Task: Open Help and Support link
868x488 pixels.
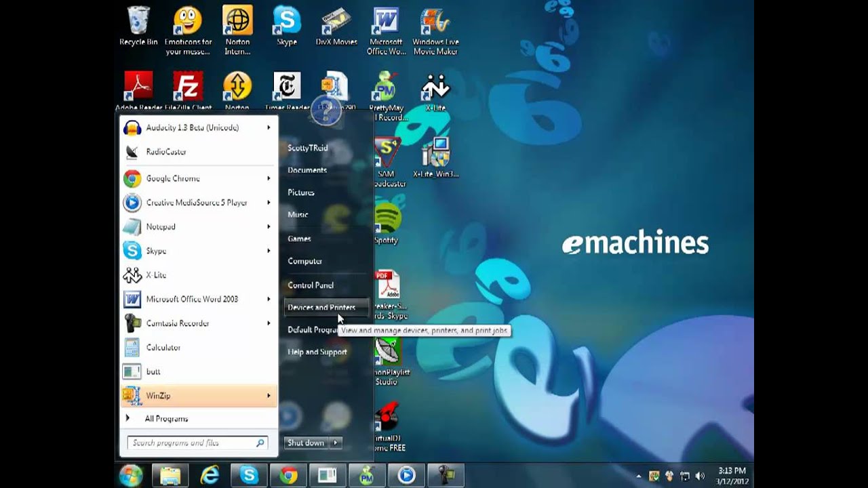Action: pyautogui.click(x=317, y=352)
